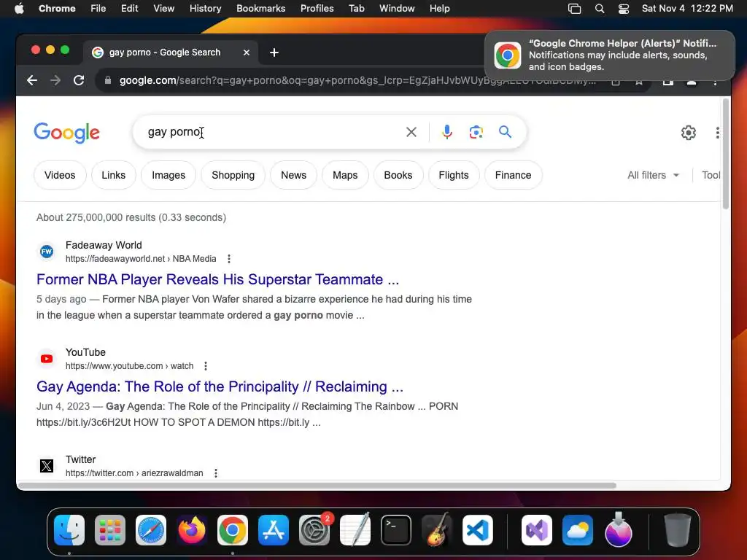
Task: Open the Apple menu
Action: pyautogui.click(x=19, y=9)
